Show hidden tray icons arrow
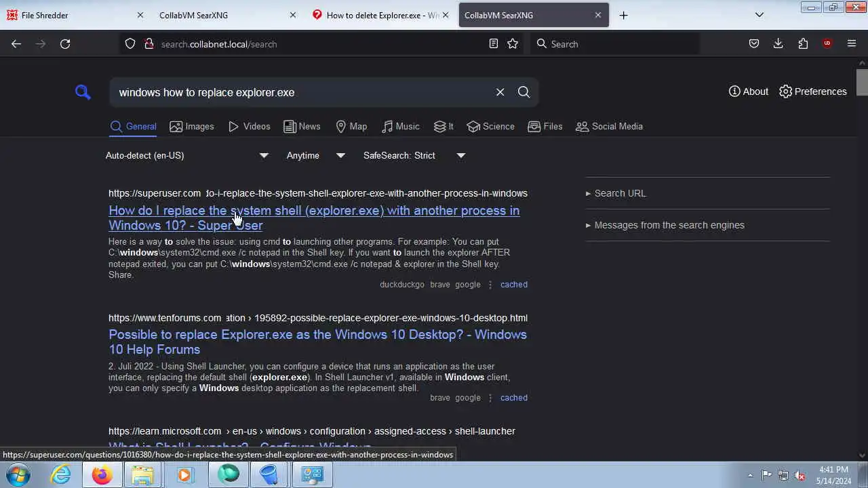The width and height of the screenshot is (868, 488). point(750,475)
